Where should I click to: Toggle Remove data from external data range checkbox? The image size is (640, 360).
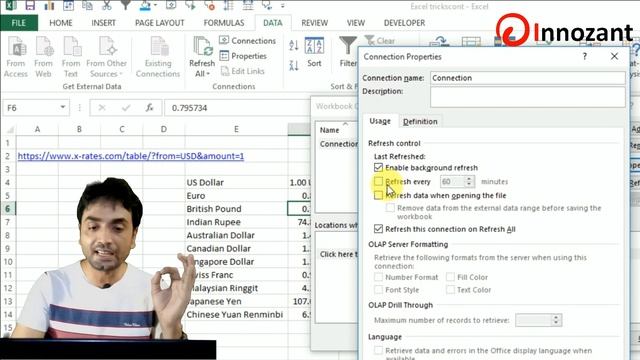tap(390, 208)
